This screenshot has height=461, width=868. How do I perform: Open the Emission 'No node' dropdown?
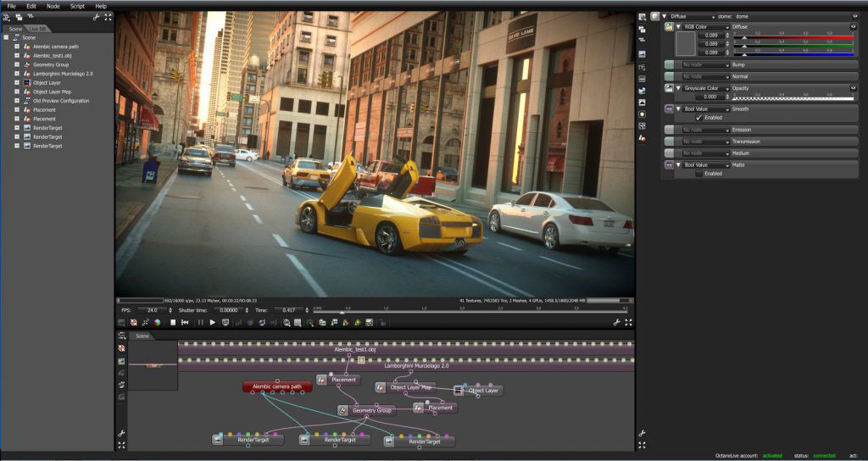point(705,130)
